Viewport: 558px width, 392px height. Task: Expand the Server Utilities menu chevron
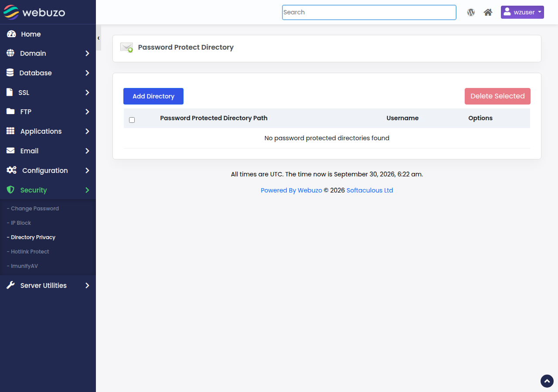click(x=87, y=285)
